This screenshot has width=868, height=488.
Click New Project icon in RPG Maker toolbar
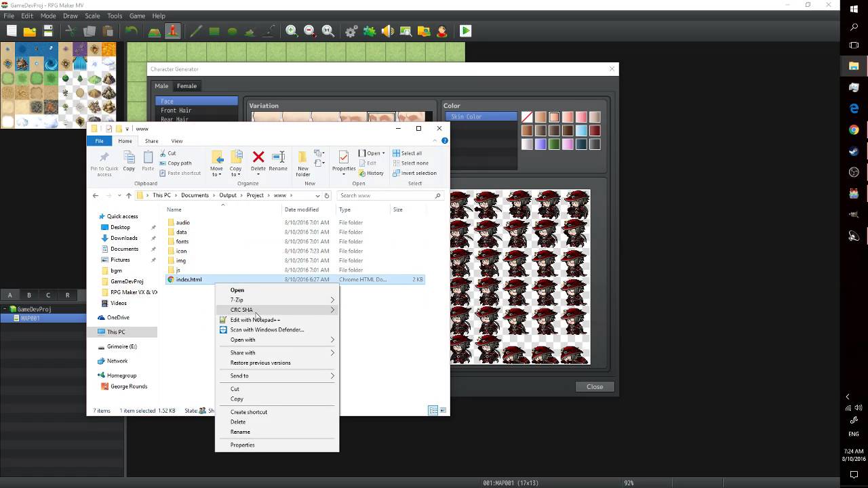[12, 31]
